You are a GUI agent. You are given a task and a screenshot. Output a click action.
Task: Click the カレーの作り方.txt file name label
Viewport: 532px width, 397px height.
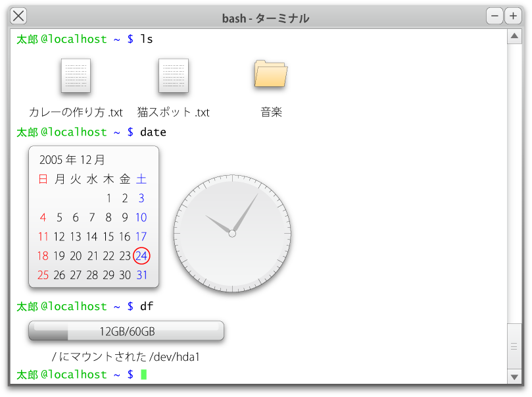[x=76, y=113]
